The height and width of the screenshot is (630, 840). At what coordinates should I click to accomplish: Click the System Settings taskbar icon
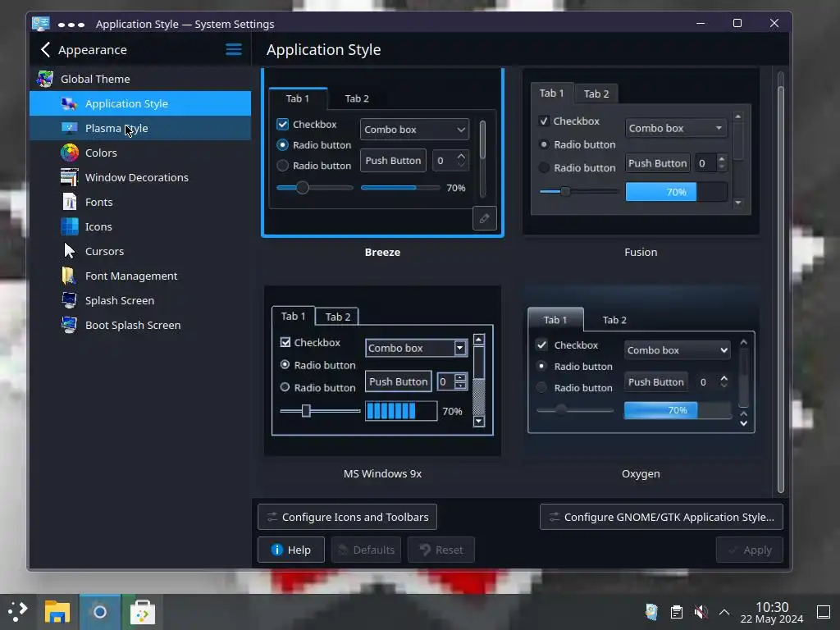[x=99, y=612]
